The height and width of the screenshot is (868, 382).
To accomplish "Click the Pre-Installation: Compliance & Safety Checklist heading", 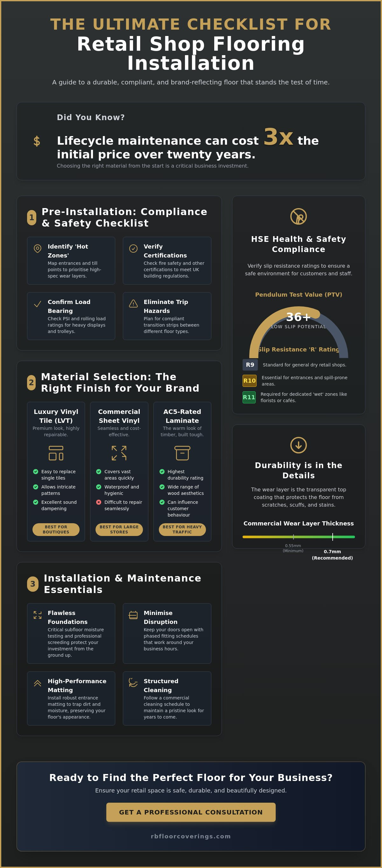I will pos(124,217).
